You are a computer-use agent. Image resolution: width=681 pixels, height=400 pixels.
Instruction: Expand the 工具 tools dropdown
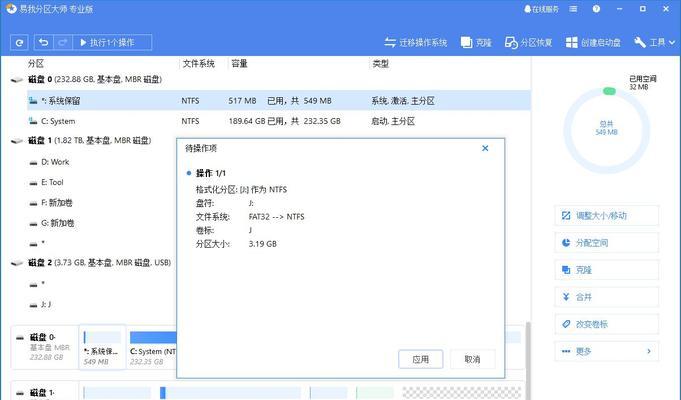(654, 43)
